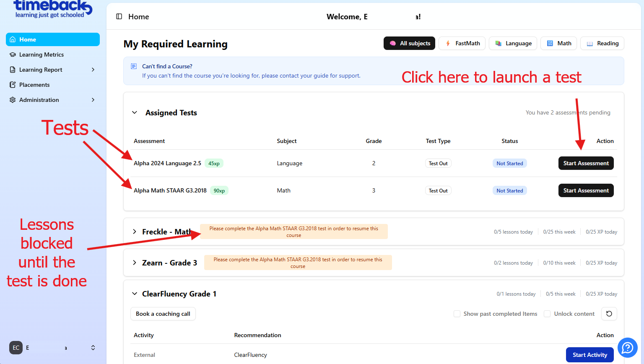
Task: Enable Show past completed items checkbox
Action: coord(457,314)
